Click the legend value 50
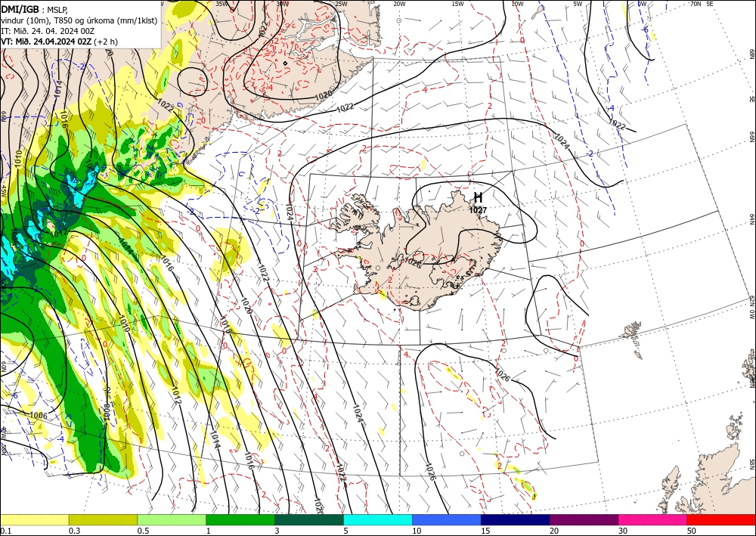 (x=692, y=531)
